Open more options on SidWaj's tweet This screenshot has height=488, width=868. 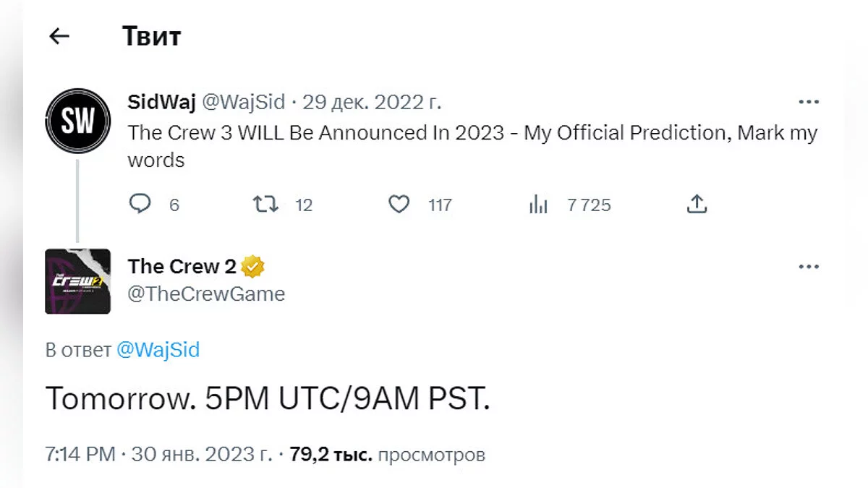click(808, 102)
